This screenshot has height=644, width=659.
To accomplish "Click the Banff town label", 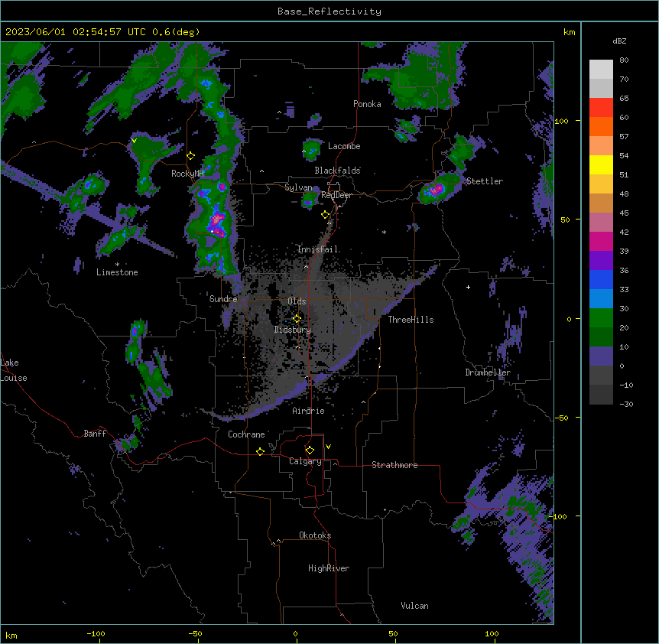I will 95,434.
